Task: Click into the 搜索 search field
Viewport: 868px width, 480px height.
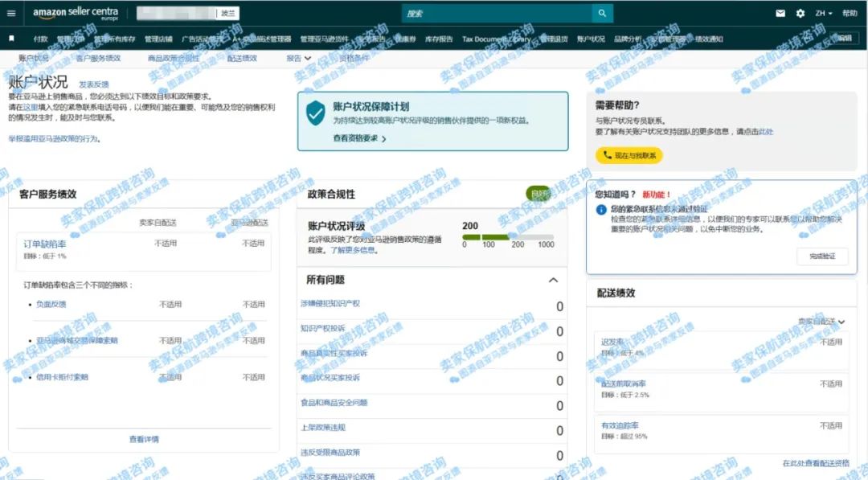Action: point(497,14)
